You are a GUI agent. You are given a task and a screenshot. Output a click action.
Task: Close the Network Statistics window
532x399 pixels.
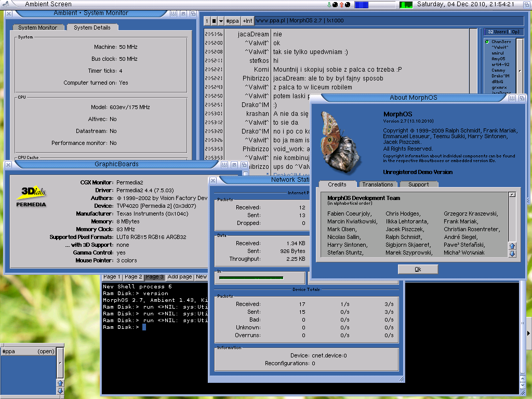click(213, 180)
